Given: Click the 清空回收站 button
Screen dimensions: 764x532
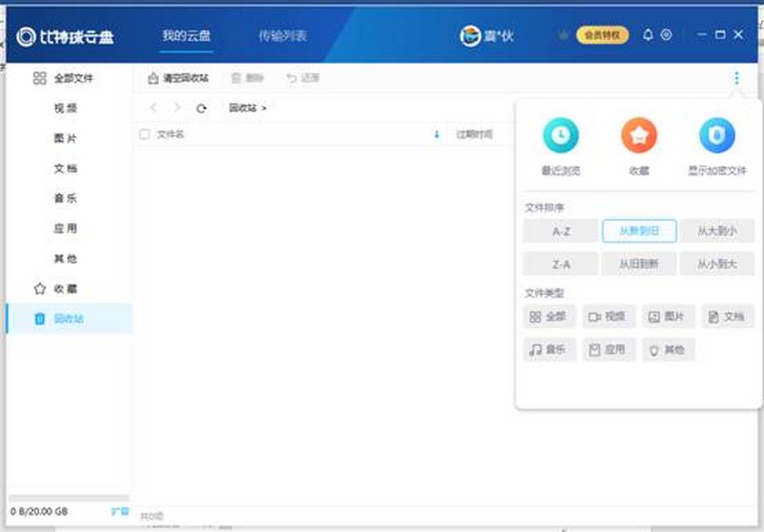Looking at the screenshot, I should [x=178, y=78].
